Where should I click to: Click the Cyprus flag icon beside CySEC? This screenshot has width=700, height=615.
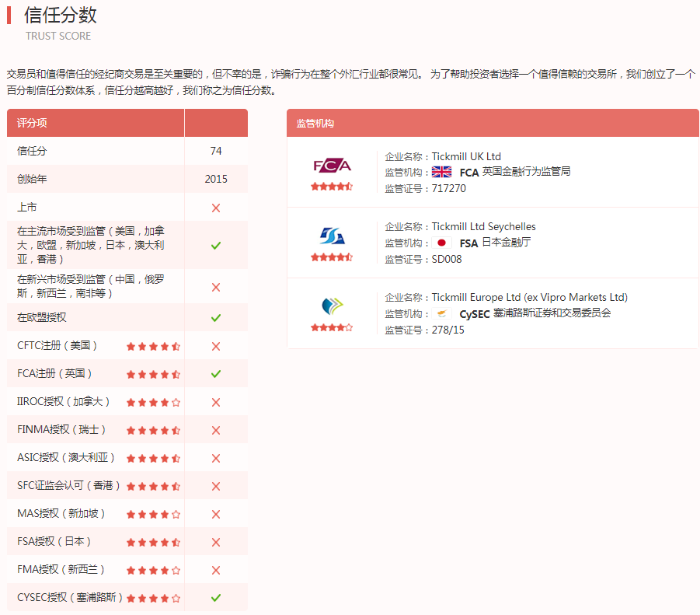[441, 313]
